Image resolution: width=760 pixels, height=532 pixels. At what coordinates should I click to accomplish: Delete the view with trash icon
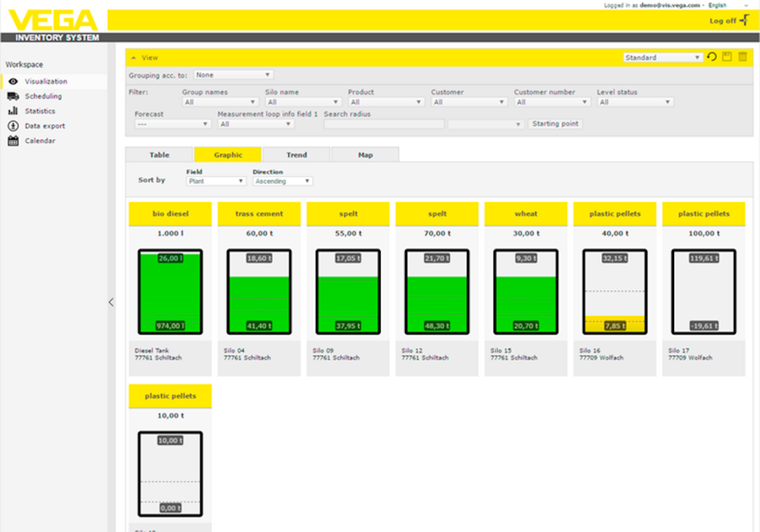[x=743, y=57]
